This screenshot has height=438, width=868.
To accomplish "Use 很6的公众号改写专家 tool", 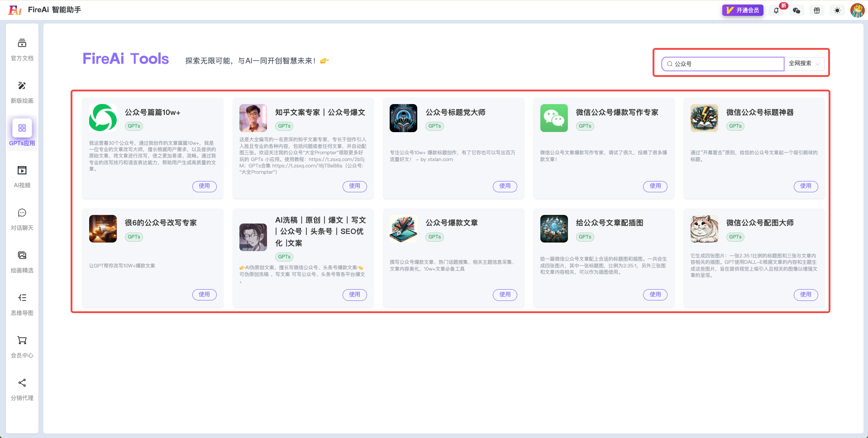I will (205, 295).
